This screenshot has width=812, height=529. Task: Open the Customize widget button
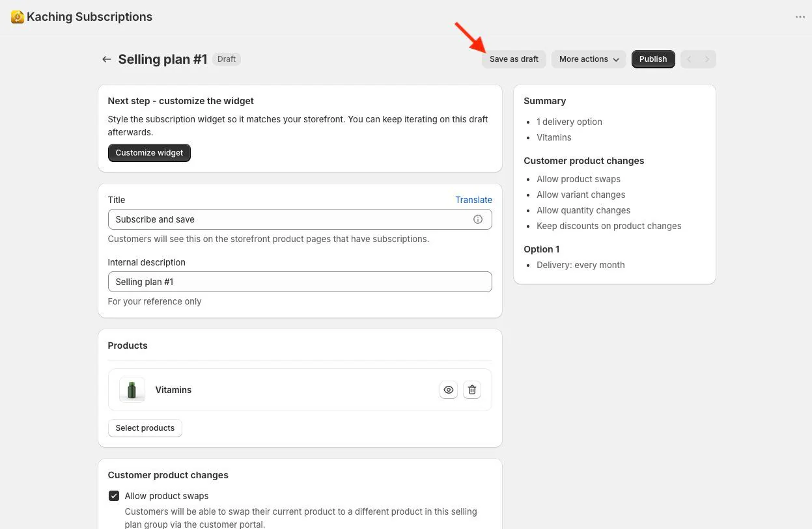tap(149, 153)
